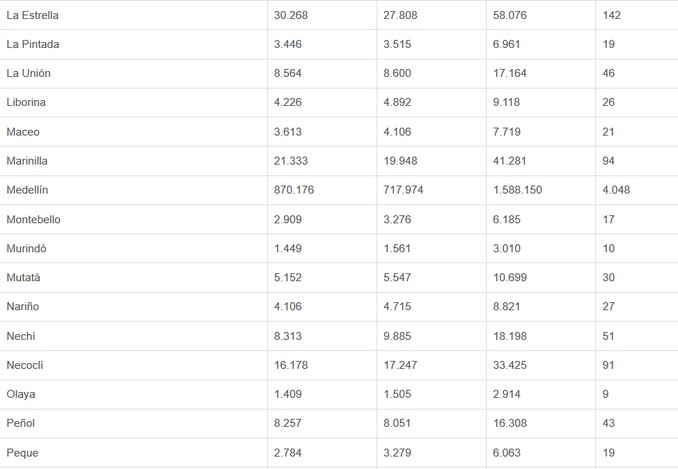Select the 4.048 cell in Medellín row

pos(616,190)
